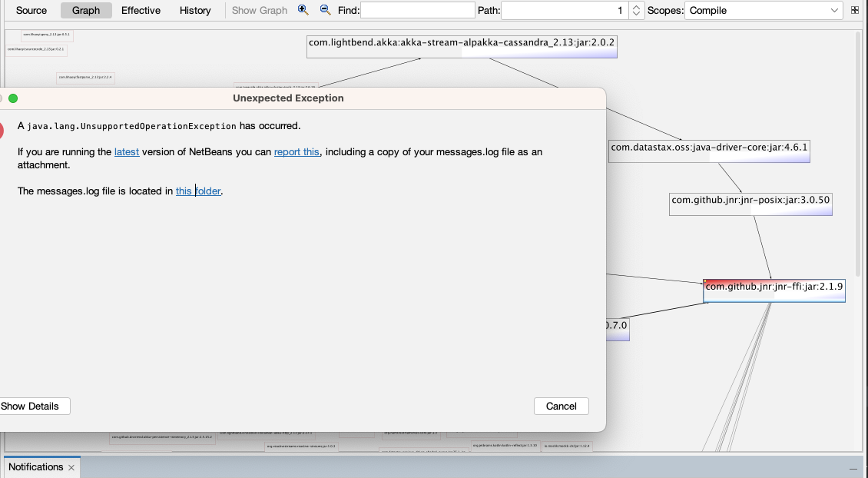The image size is (868, 478).
Task: Switch to the Source tab
Action: click(30, 10)
